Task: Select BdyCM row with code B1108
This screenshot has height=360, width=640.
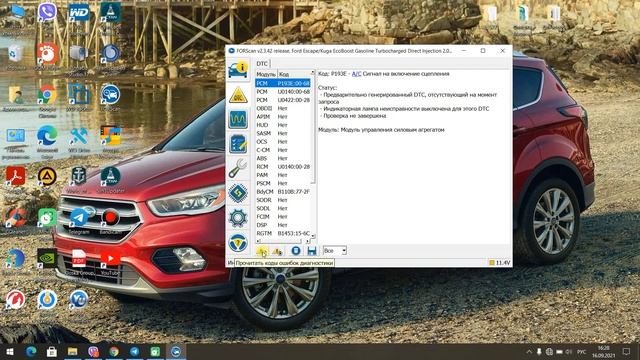Action: pos(283,192)
